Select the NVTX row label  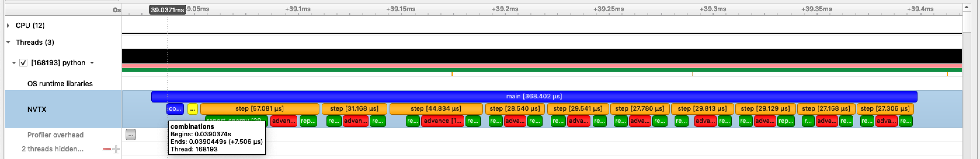pyautogui.click(x=37, y=109)
